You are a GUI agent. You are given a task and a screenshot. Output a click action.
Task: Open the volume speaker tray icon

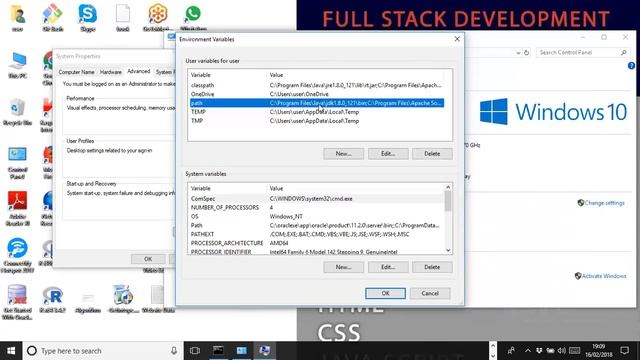[x=562, y=351]
